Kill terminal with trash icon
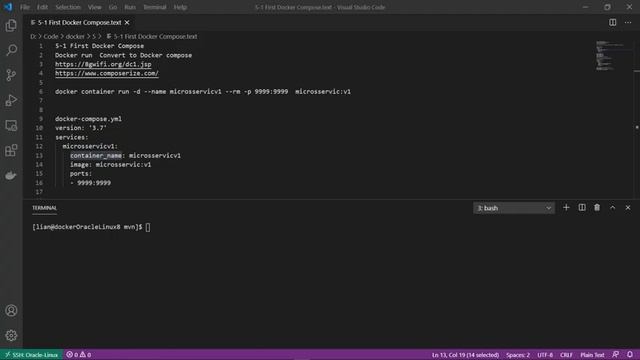The width and height of the screenshot is (640, 360). click(x=597, y=208)
